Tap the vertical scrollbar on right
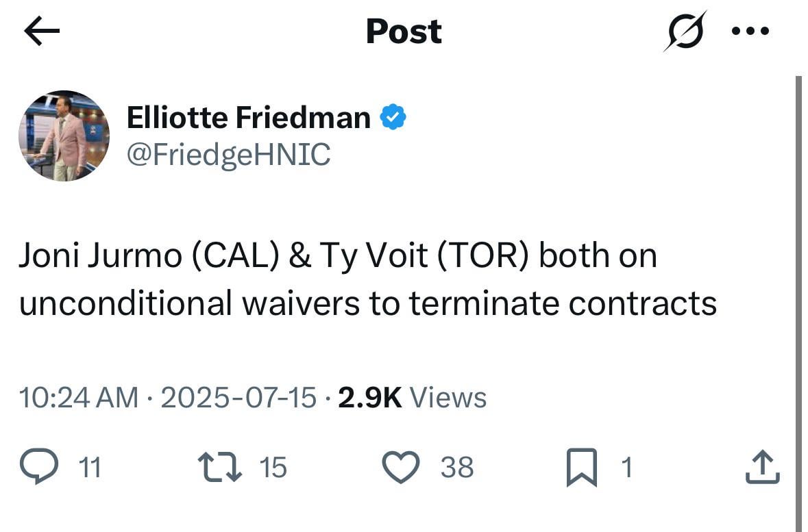This screenshot has width=808, height=532. pos(798,301)
